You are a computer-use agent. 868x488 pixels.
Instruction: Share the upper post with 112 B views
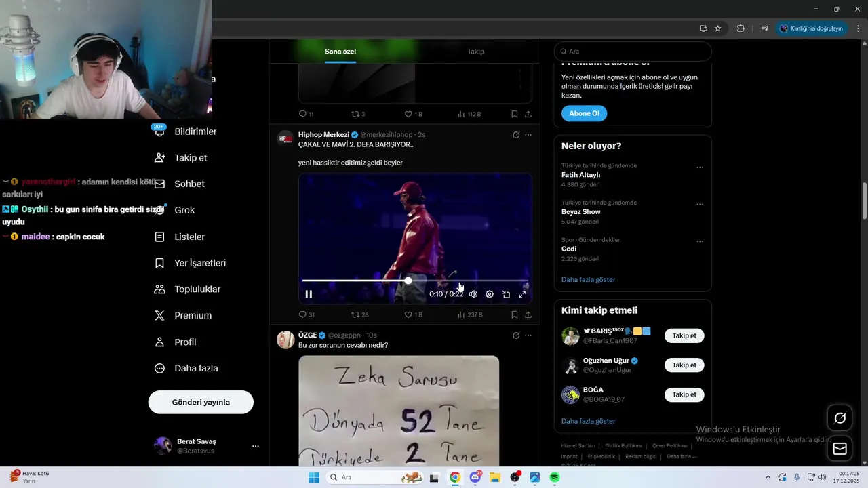[x=528, y=114]
